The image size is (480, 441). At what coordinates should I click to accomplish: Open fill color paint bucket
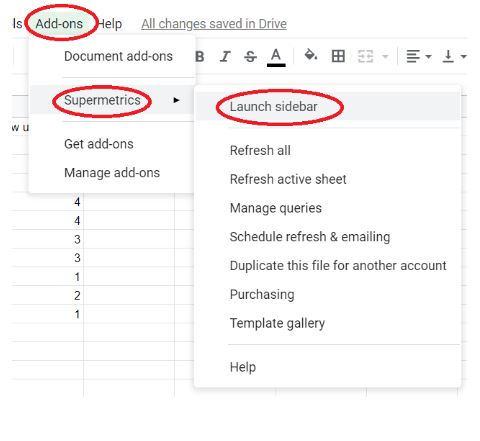[x=311, y=55]
